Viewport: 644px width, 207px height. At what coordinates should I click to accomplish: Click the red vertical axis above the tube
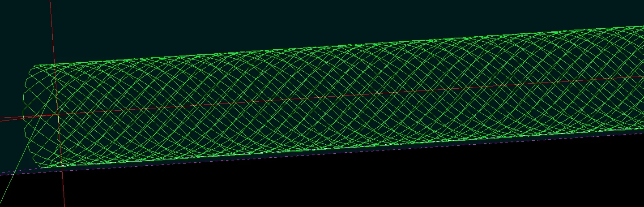[51, 31]
